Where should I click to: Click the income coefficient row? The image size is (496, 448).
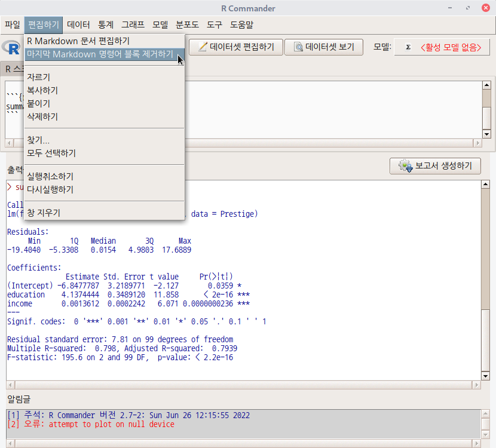pyautogui.click(x=128, y=303)
